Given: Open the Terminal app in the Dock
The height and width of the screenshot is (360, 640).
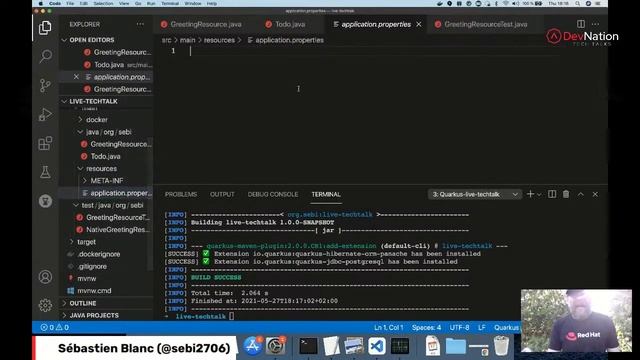Looking at the screenshot, I should [308, 346].
